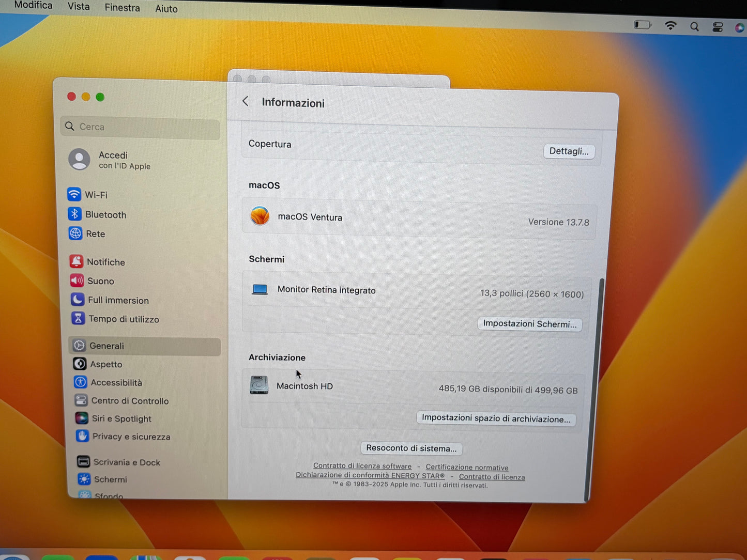The image size is (747, 560).
Task: Select Privacy e sicurezza hand icon
Action: pos(82,436)
